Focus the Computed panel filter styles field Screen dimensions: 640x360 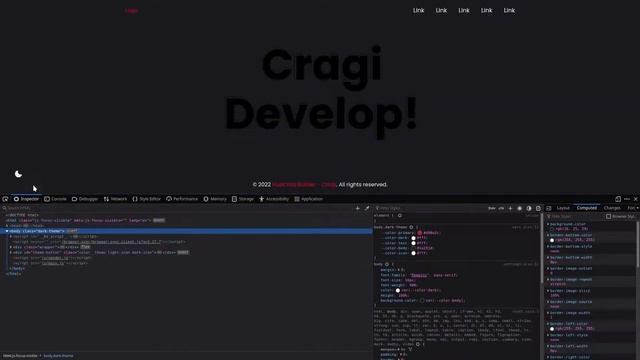576,216
